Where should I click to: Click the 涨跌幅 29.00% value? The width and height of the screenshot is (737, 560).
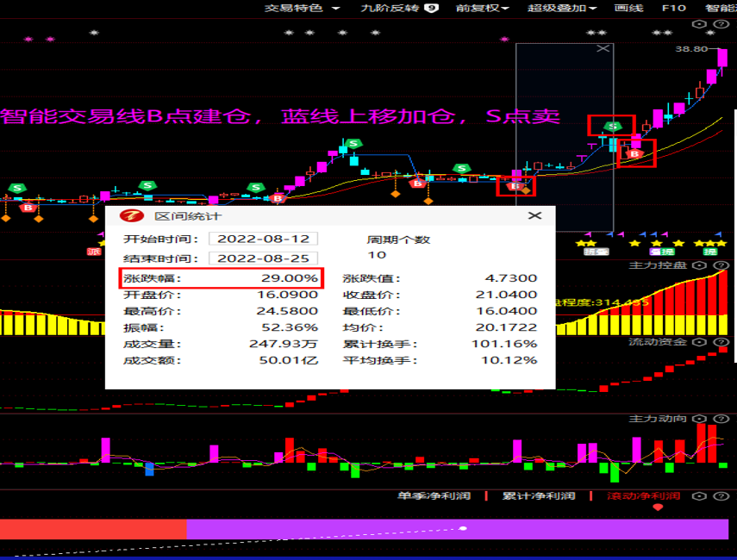coord(290,277)
